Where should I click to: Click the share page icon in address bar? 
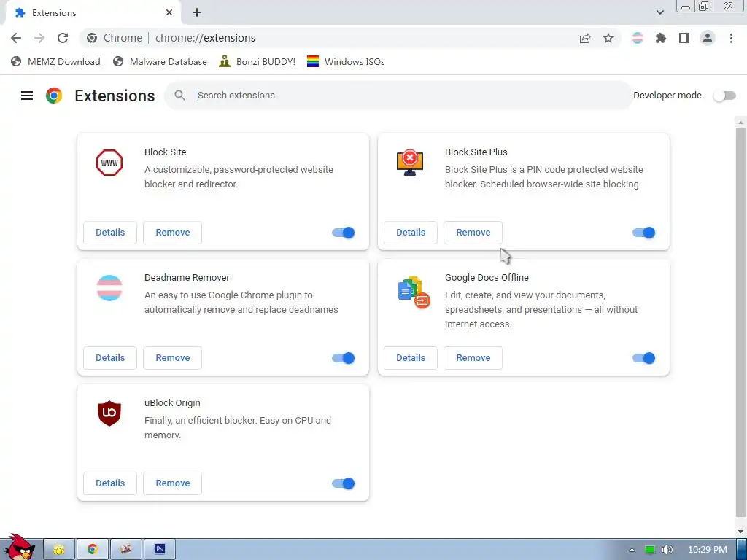tap(585, 38)
